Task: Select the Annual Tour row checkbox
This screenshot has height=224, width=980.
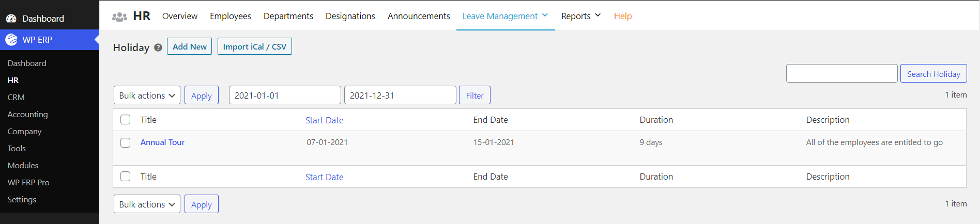Action: pyautogui.click(x=126, y=142)
